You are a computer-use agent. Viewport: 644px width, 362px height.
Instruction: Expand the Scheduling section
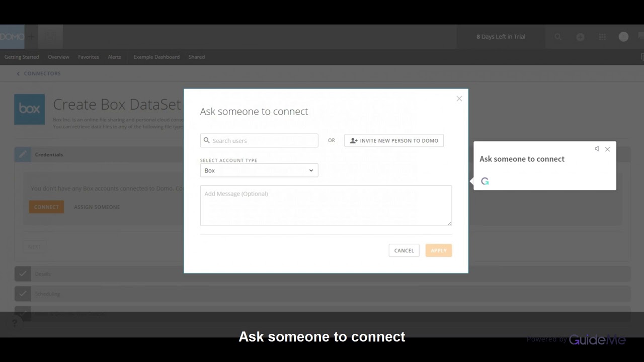point(322,294)
